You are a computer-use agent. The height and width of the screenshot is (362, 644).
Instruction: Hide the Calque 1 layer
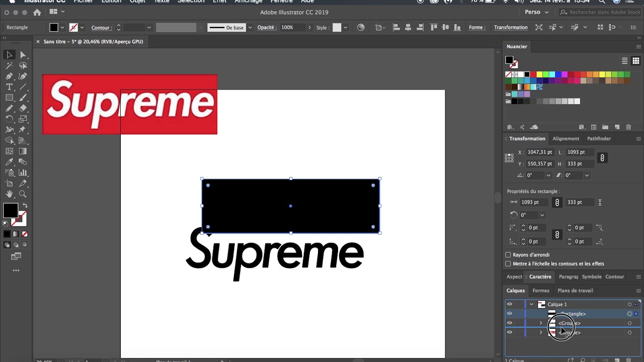510,304
